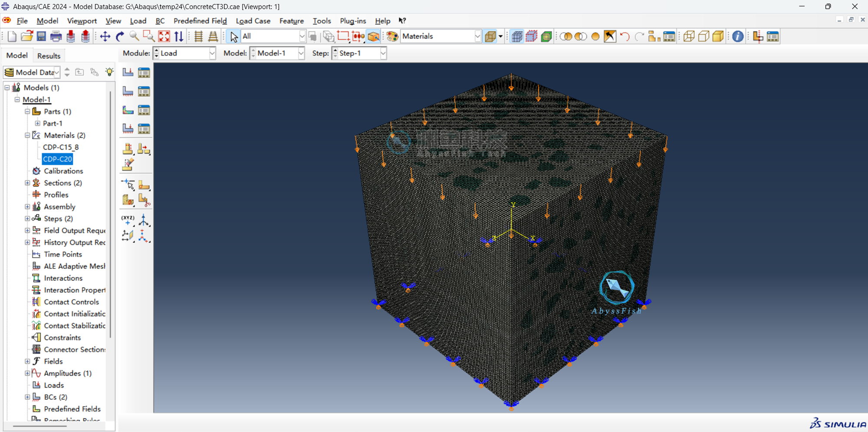This screenshot has width=868, height=432.
Task: Click the New Model Database icon
Action: 12,36
